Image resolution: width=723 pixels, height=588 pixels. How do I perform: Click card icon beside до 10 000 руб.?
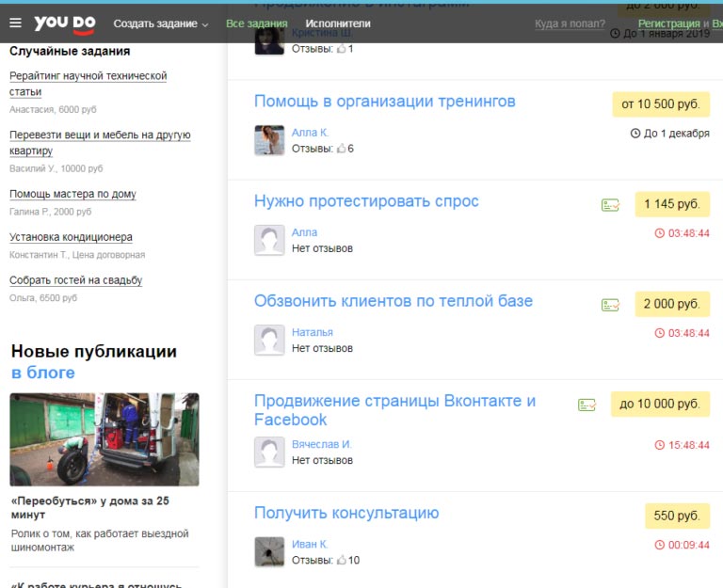(586, 405)
